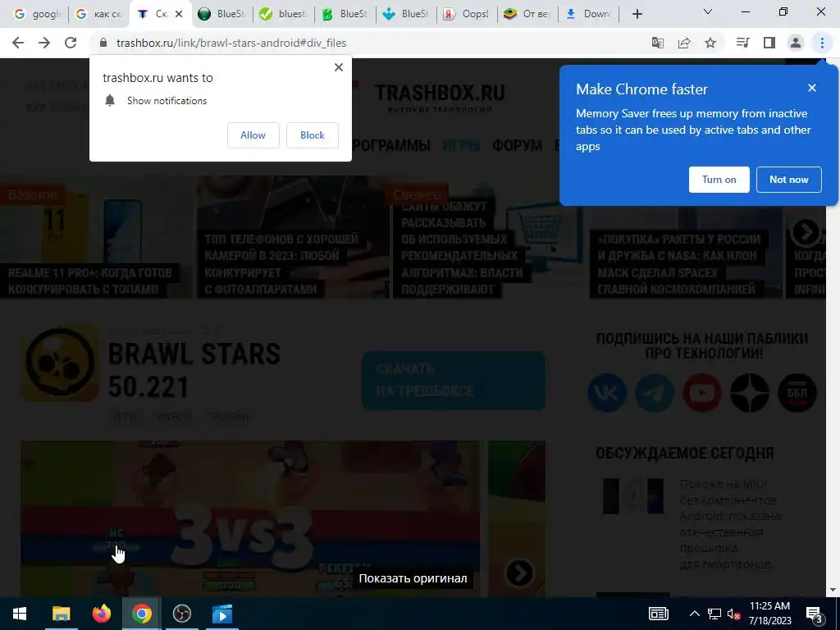Click Показать оригинал label
The height and width of the screenshot is (630, 840).
coord(413,578)
